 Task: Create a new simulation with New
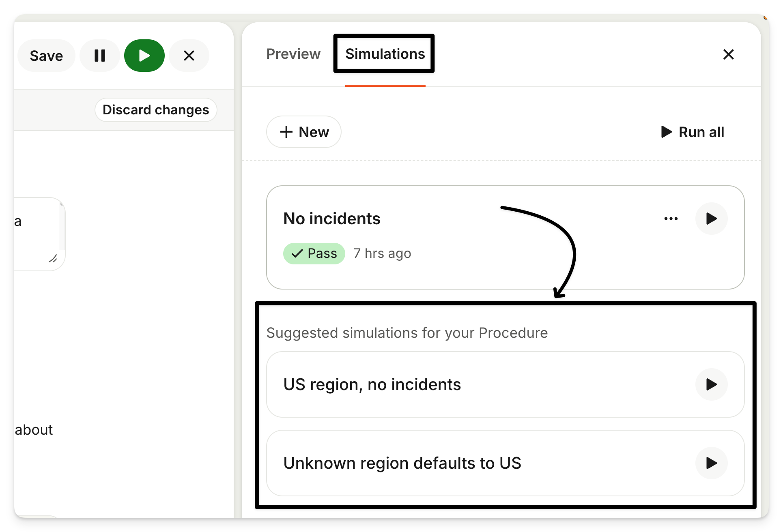tap(304, 132)
